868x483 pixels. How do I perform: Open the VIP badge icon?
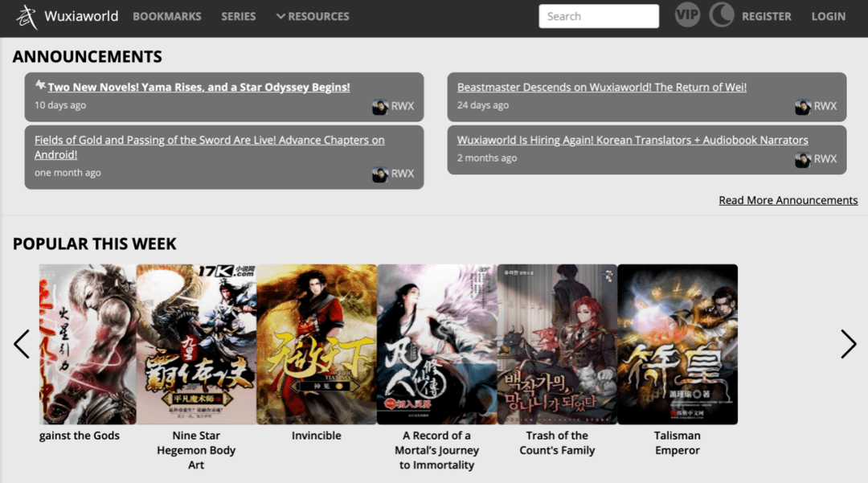click(x=687, y=15)
